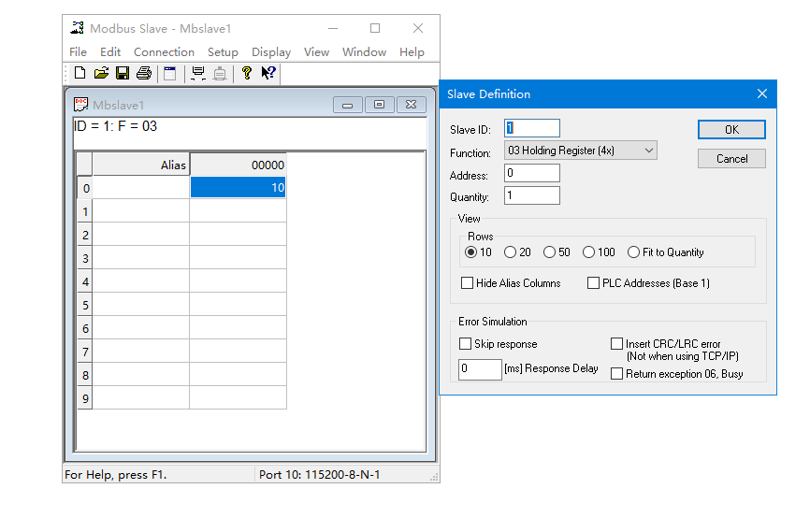The width and height of the screenshot is (810, 532).
Task: Click the Quantity input field
Action: point(531,196)
